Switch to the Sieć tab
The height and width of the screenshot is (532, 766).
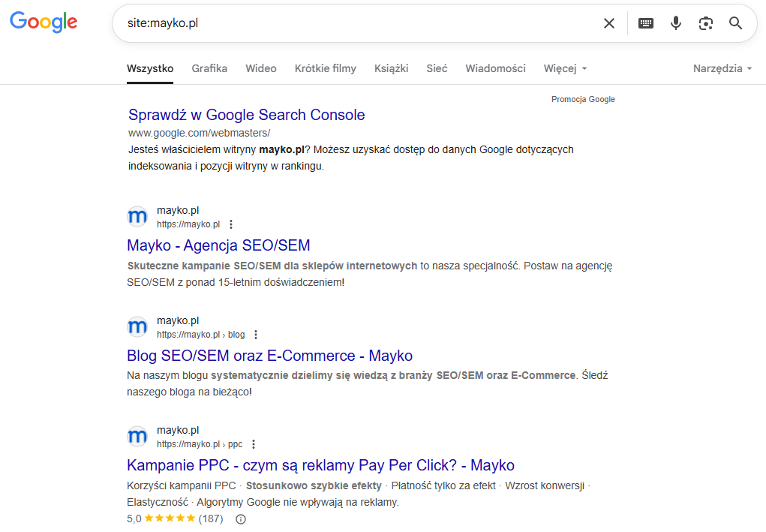[x=437, y=68]
